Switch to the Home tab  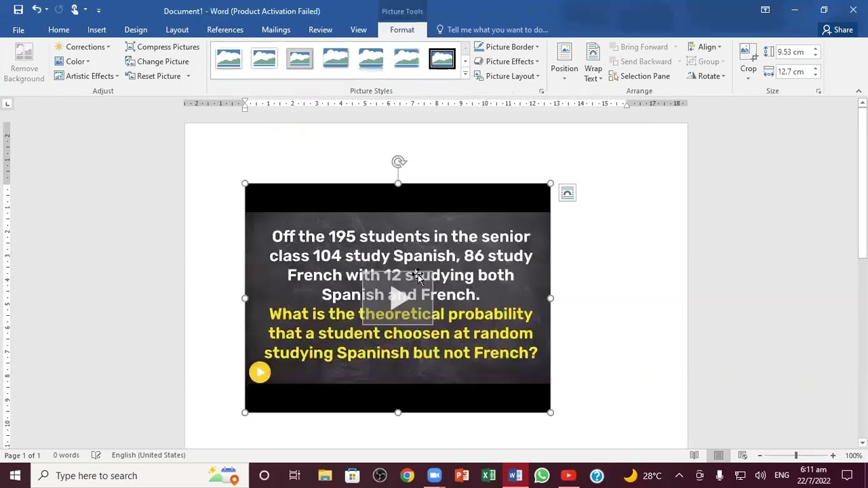tap(58, 30)
